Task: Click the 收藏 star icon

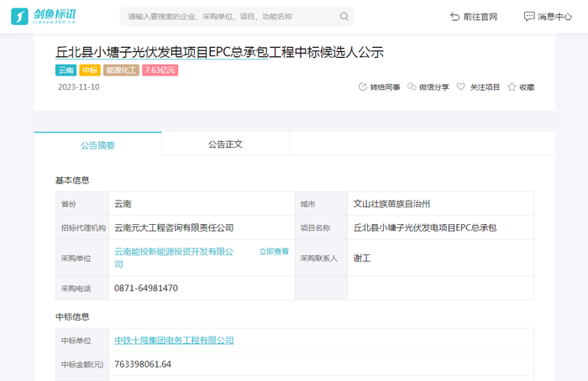Action: click(x=512, y=87)
